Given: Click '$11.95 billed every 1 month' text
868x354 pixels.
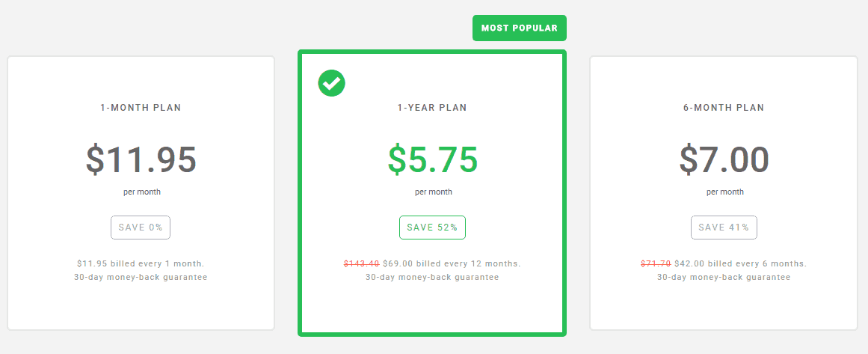Looking at the screenshot, I should click(141, 263).
